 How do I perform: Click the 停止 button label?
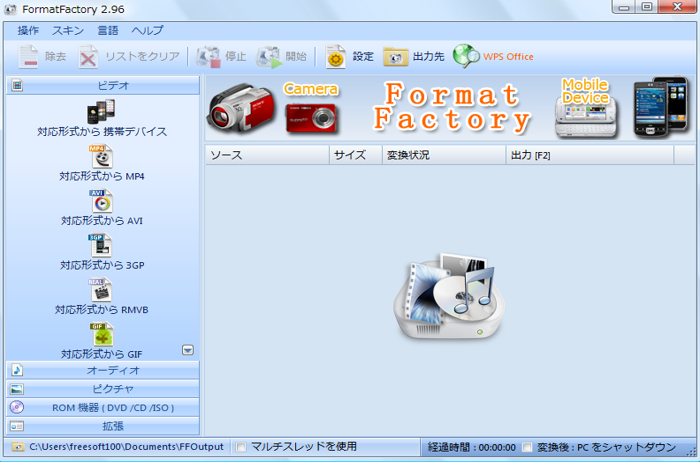click(x=235, y=56)
